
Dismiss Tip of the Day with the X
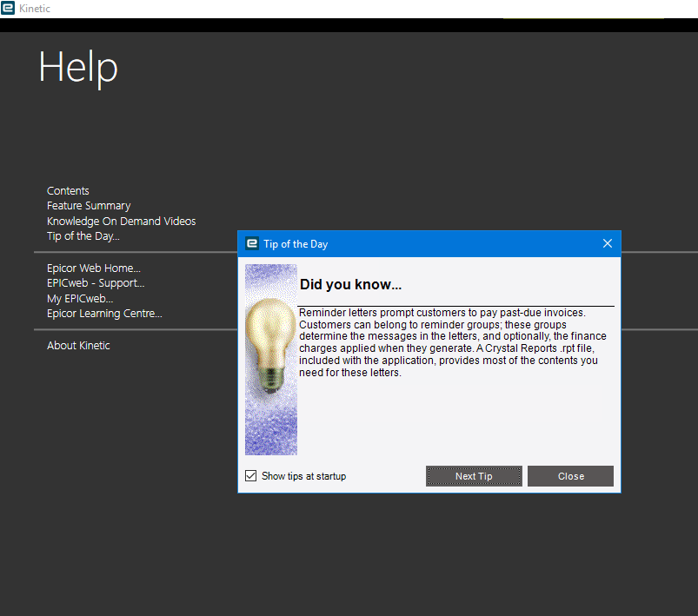coord(607,243)
